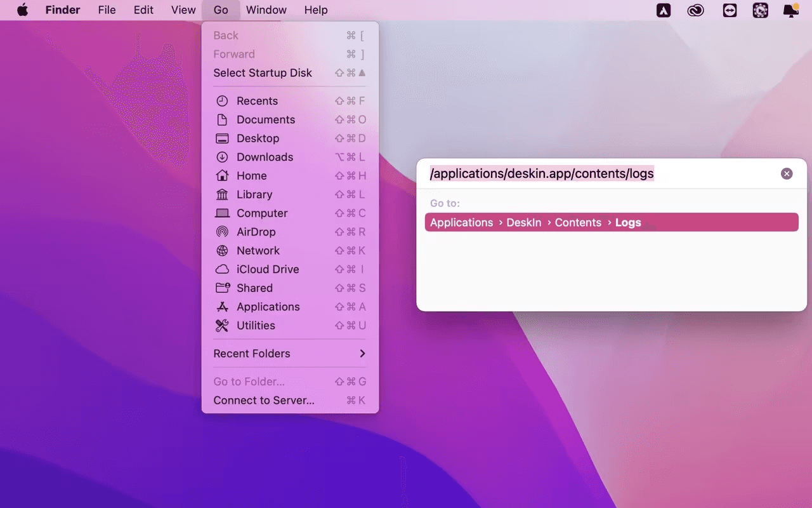
Task: Open the File menu
Action: click(x=107, y=10)
